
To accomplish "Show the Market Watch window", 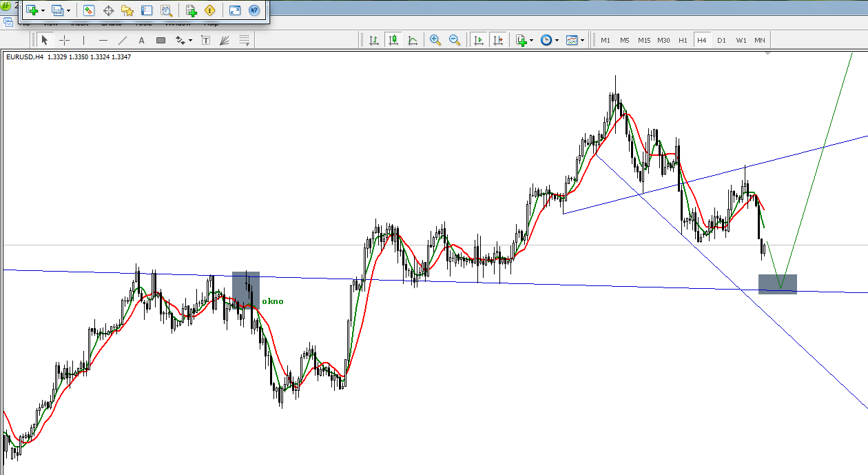I will coord(89,10).
